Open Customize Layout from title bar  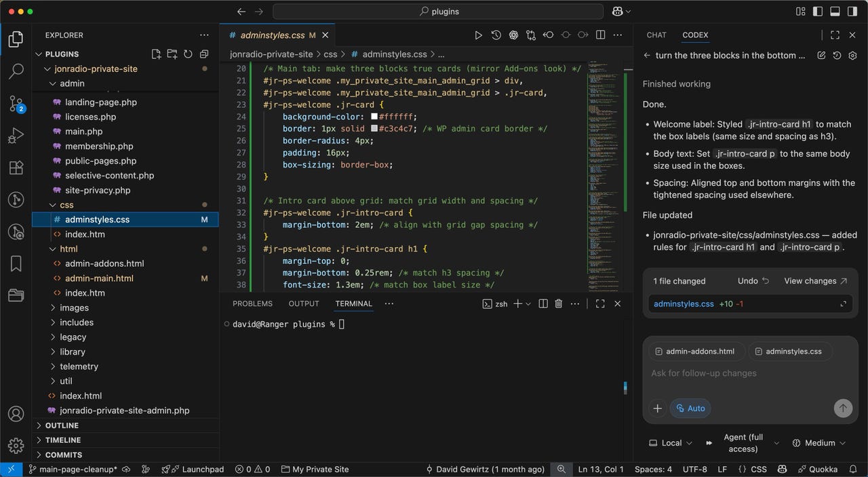click(802, 12)
